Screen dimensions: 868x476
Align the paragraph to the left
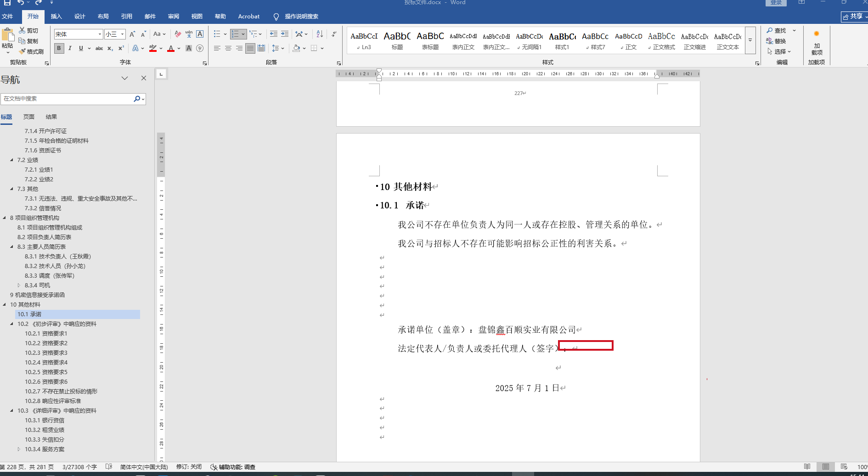click(217, 48)
